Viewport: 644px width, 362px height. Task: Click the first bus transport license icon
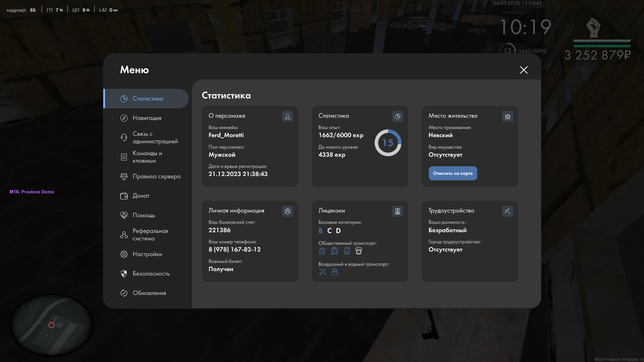(322, 251)
